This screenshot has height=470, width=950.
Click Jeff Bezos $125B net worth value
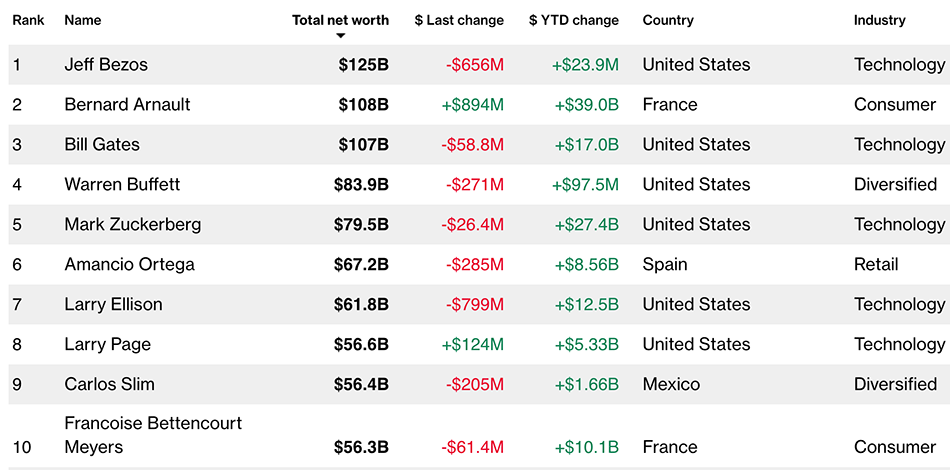(363, 65)
